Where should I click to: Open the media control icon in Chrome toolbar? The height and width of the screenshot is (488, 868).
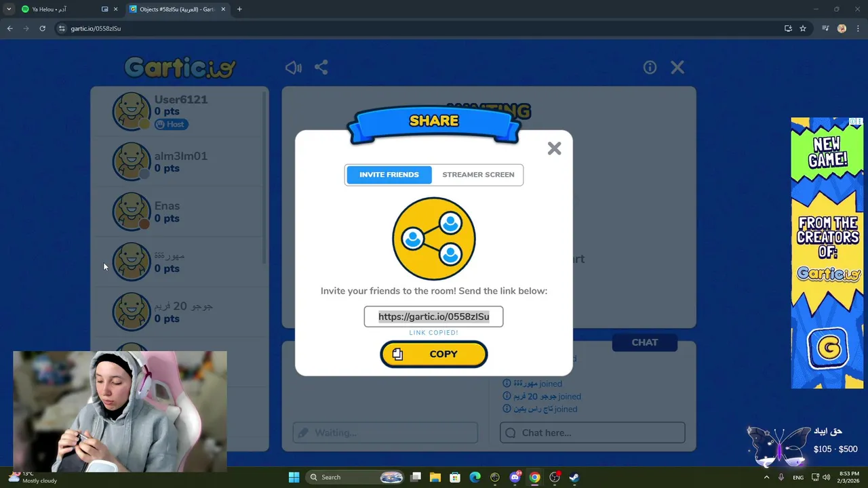(825, 28)
